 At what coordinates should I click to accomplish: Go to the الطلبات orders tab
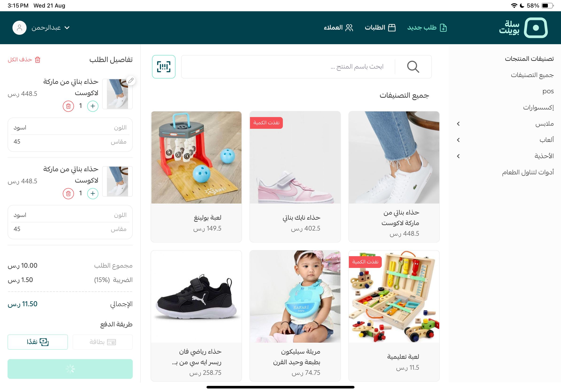380,28
